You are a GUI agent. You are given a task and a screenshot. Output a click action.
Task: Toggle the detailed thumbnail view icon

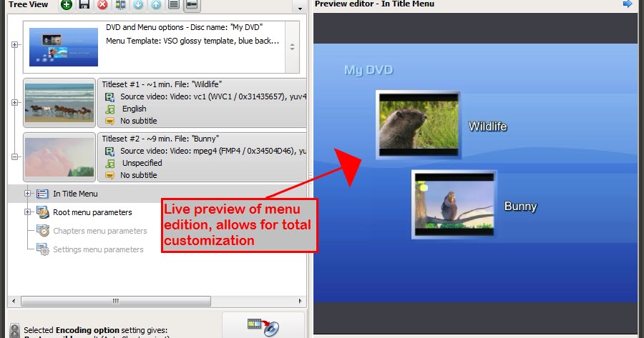(192, 4)
